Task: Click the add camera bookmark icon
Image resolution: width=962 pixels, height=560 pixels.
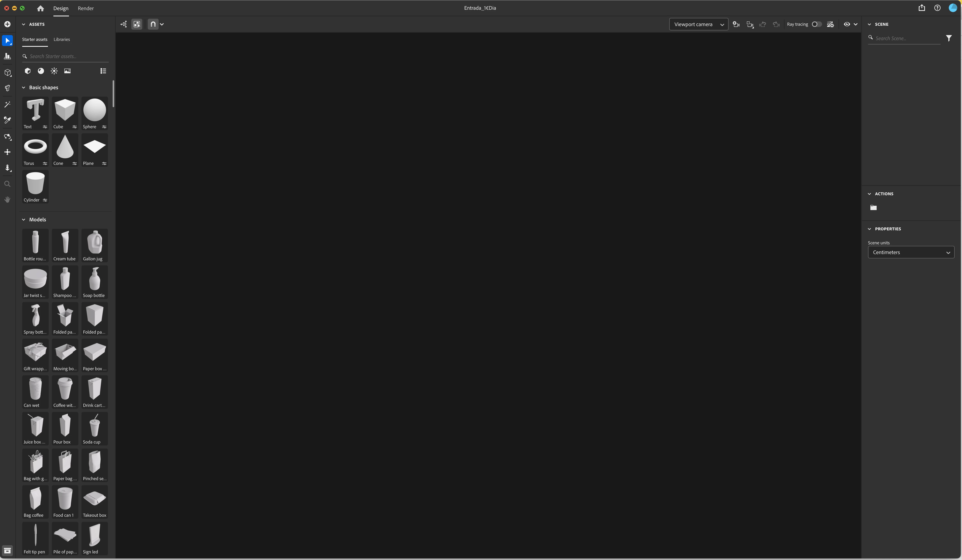Action: pyautogui.click(x=736, y=24)
